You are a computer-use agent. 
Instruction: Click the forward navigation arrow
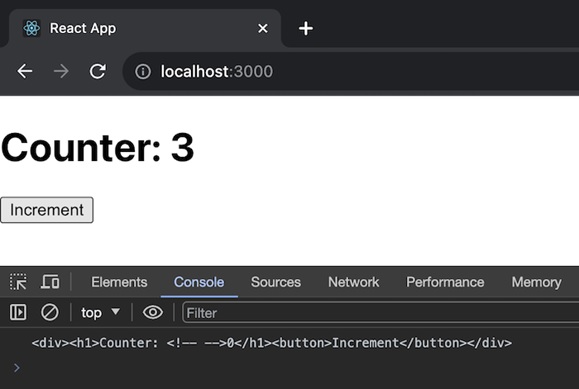click(x=61, y=71)
